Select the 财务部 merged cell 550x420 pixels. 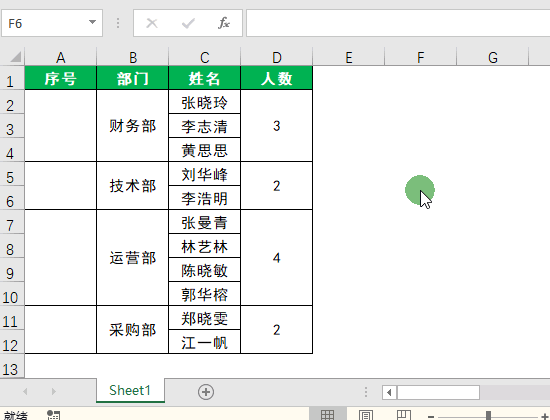click(x=133, y=126)
